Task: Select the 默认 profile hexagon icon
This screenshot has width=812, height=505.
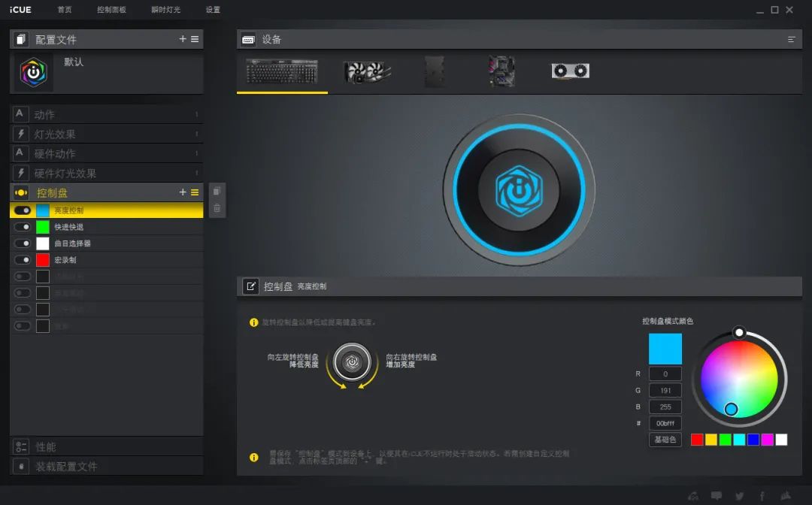Action: point(34,72)
